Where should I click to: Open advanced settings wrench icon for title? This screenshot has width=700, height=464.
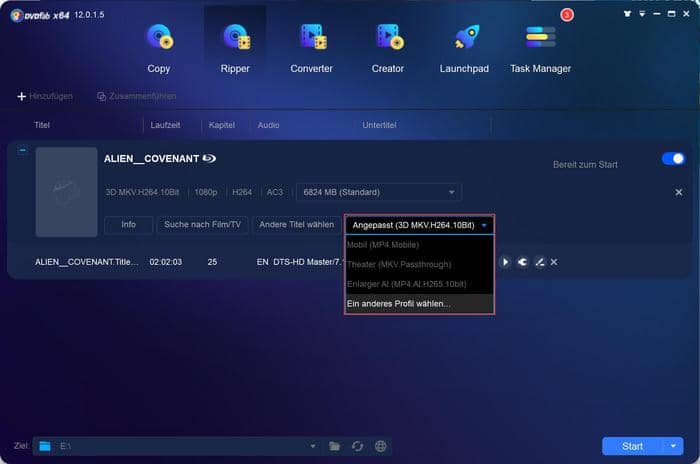[522, 262]
